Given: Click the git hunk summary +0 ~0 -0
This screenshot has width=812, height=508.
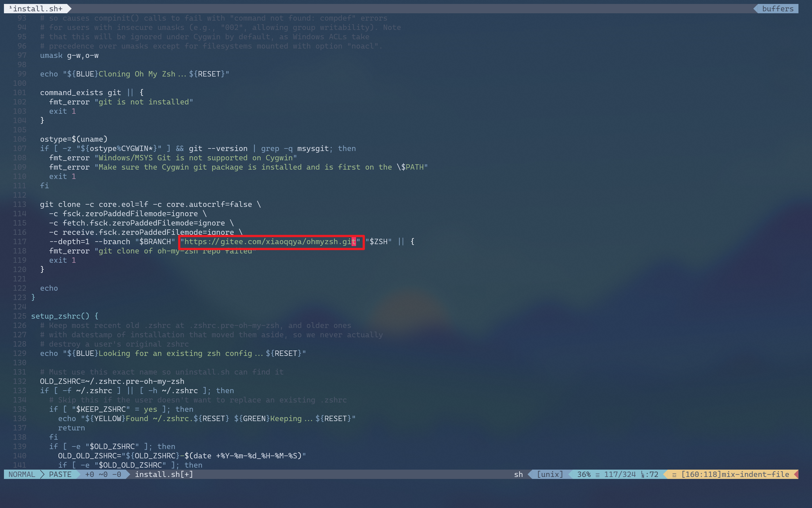Looking at the screenshot, I should (103, 474).
